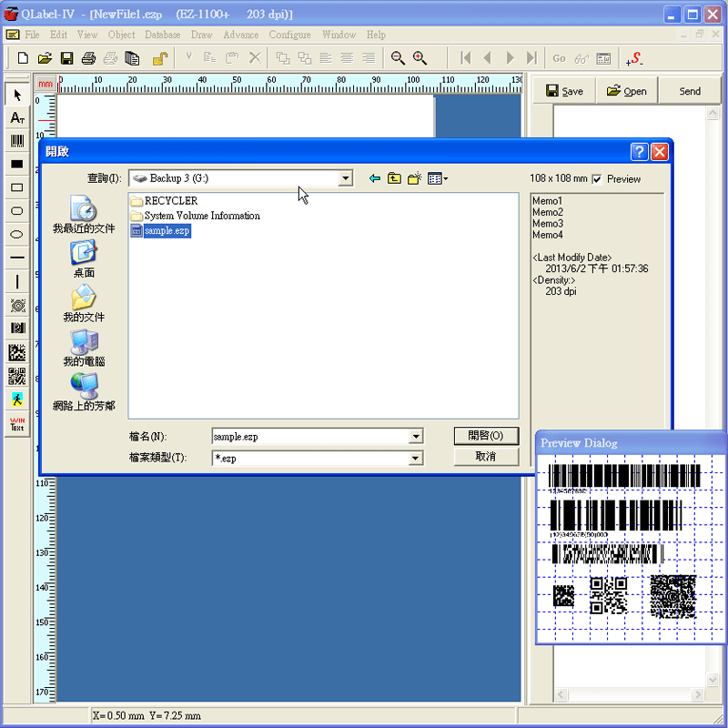Open the 檔名 filename combo box dropdown
The image size is (728, 728).
(x=416, y=436)
